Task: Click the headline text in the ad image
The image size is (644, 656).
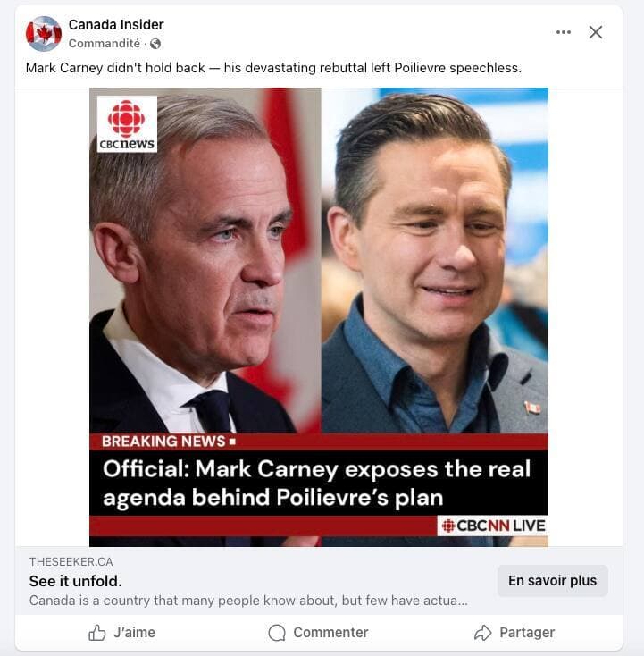Action: click(x=316, y=483)
